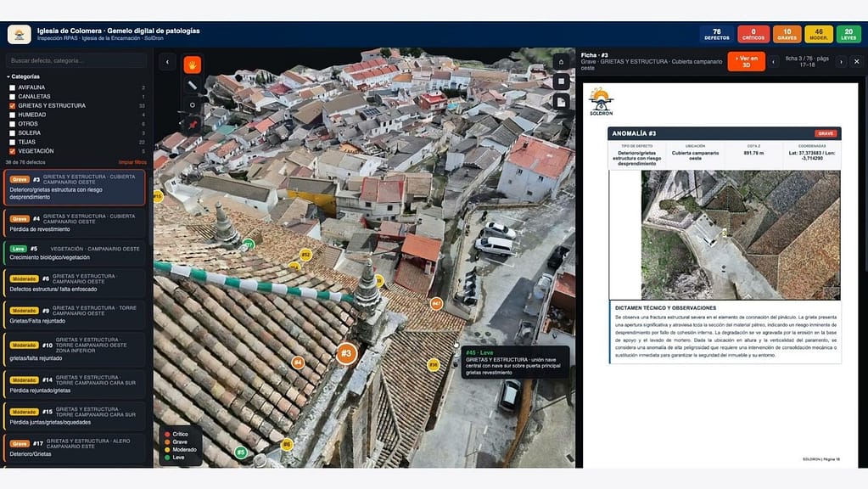The image size is (868, 489).
Task: Open defect #14 Pérdida rejuntado/grietas card
Action: click(x=75, y=384)
